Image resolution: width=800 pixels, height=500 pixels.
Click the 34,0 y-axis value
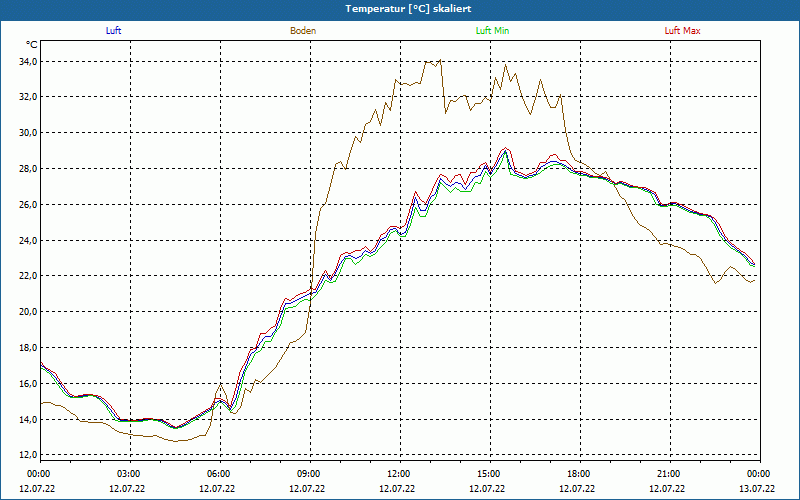tap(28, 62)
